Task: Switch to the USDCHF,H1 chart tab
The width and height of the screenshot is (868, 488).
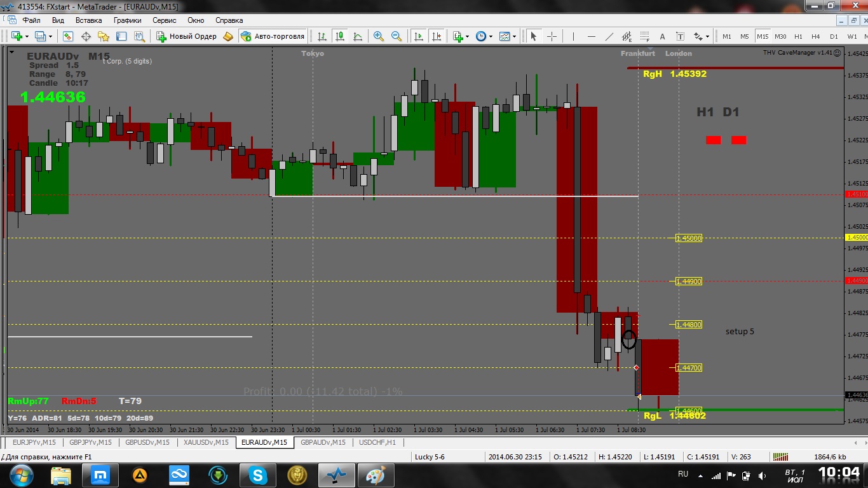Action: click(x=377, y=442)
